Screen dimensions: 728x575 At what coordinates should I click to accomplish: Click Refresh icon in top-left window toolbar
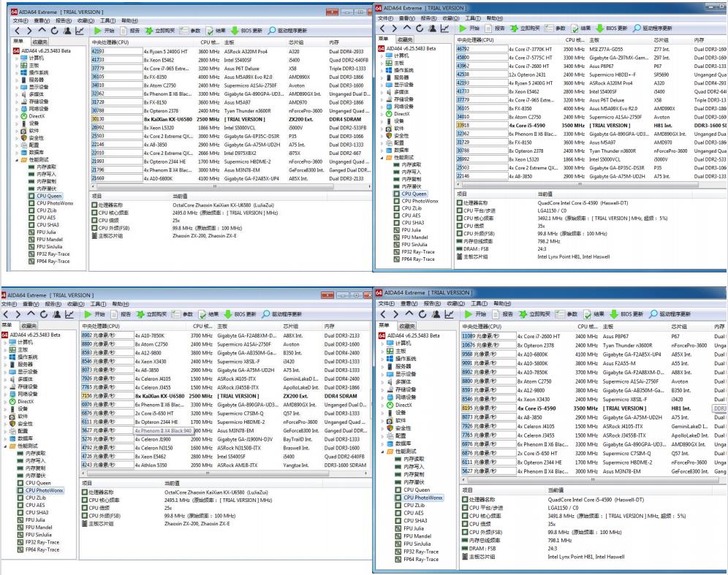pyautogui.click(x=54, y=31)
